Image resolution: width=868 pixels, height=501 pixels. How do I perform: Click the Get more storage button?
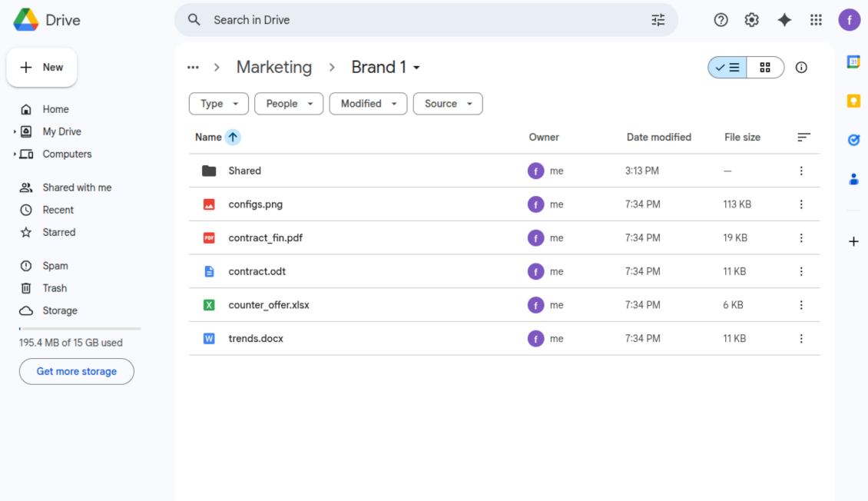(77, 371)
